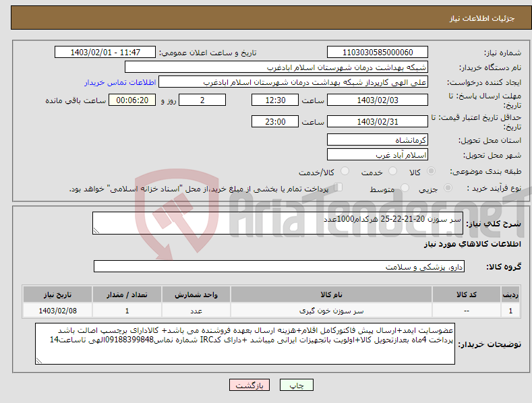
Task: Click the goods group field دارو، پزشکی و سلامت
Action: pyautogui.click(x=279, y=267)
